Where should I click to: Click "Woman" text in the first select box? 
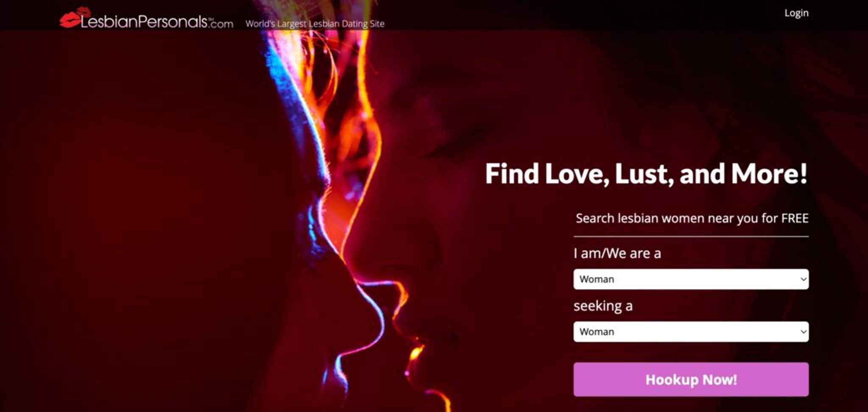(596, 279)
